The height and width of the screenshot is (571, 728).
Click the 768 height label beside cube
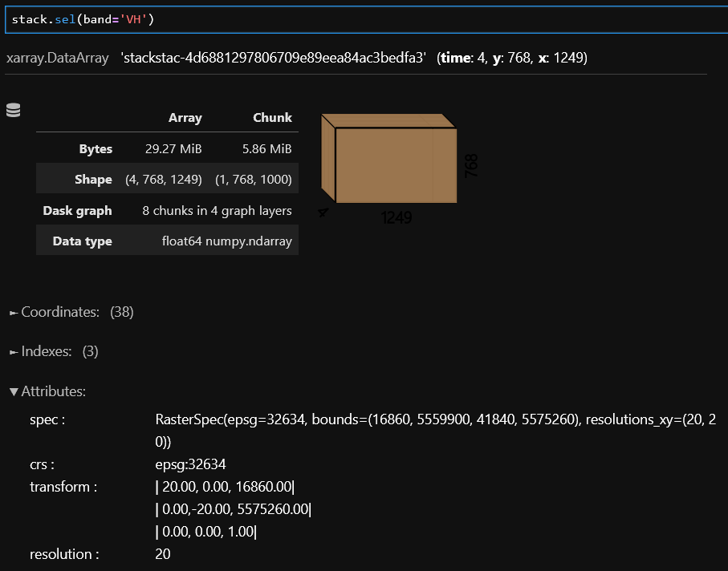[471, 165]
